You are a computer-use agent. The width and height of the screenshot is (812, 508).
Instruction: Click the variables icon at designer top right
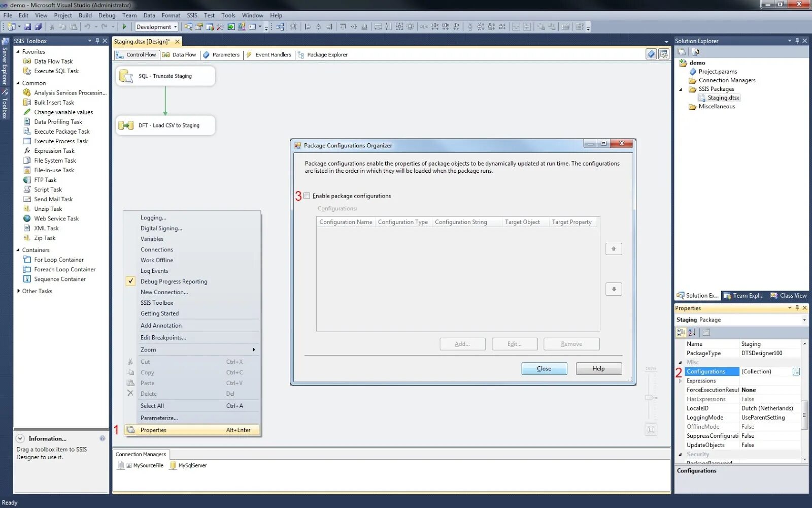(x=651, y=54)
